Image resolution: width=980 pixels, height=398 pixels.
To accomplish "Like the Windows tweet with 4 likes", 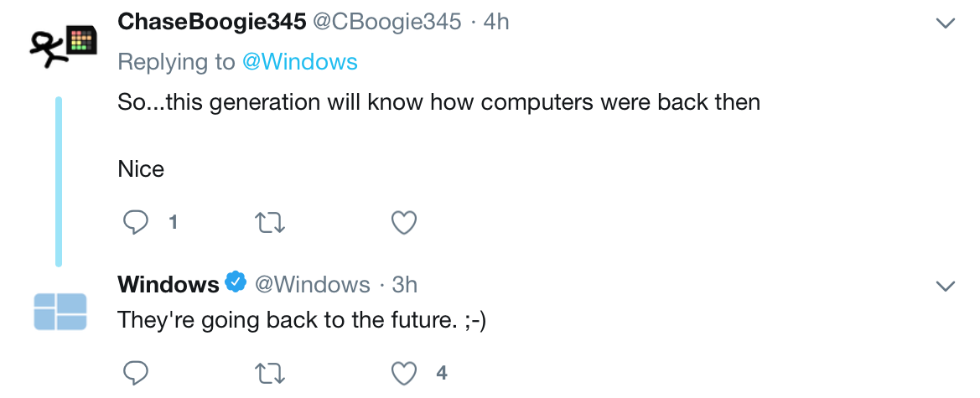I will (404, 374).
